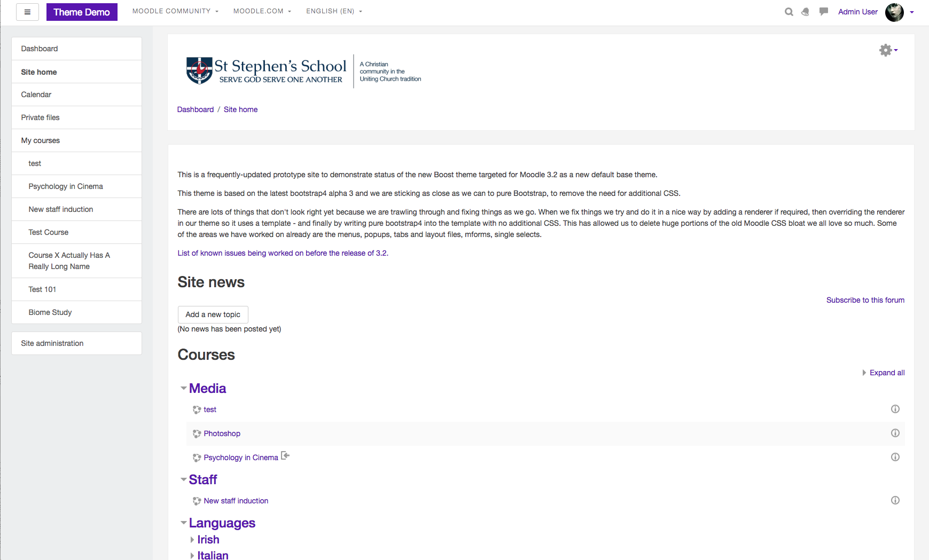The image size is (929, 560).
Task: Open the Photoshop course link
Action: (222, 433)
